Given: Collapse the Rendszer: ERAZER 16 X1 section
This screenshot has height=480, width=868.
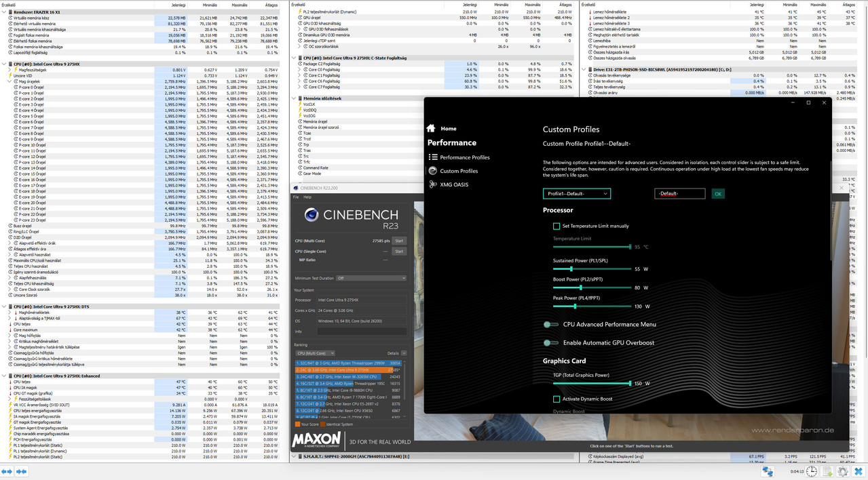Looking at the screenshot, I should point(3,12).
